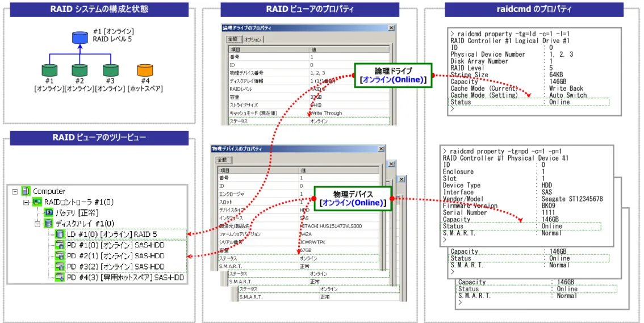Collapse the RAIDコントローラ #1(0) node

coord(26,202)
